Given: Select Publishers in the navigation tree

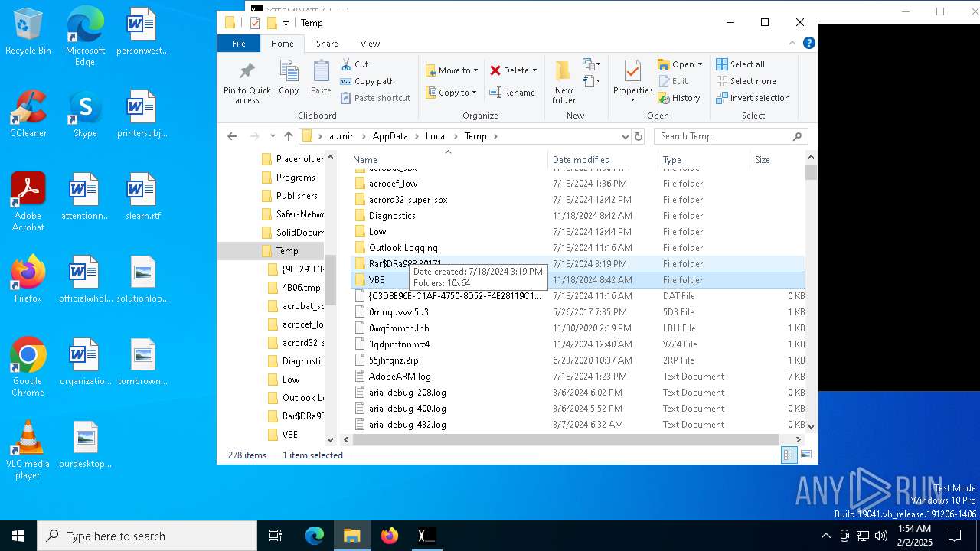Looking at the screenshot, I should tap(296, 196).
